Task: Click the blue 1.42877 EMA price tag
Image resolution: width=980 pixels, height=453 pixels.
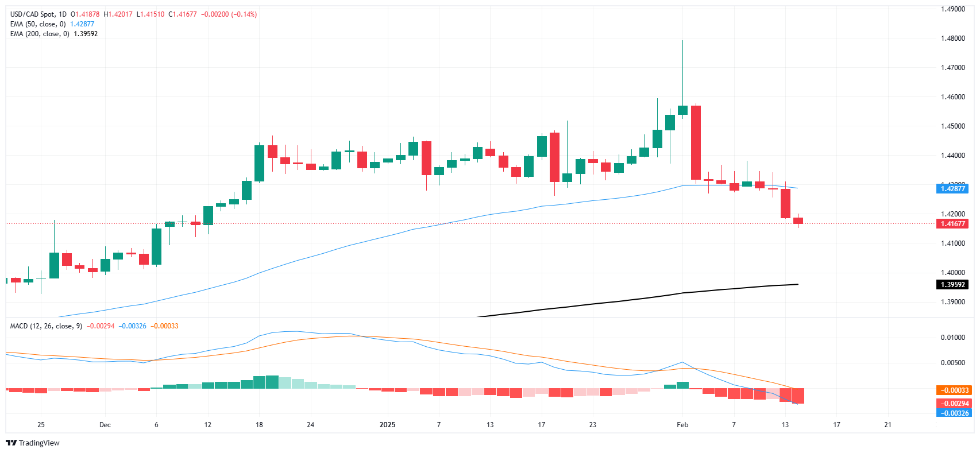Action: click(x=952, y=188)
